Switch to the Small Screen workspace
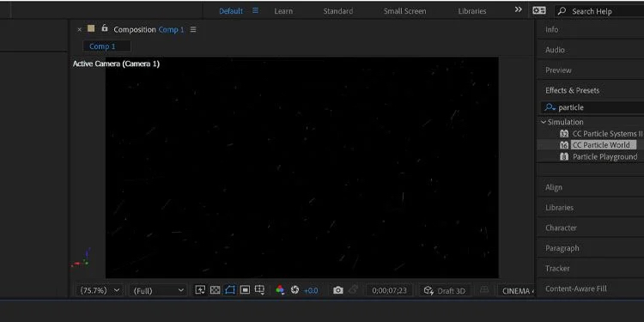The height and width of the screenshot is (322, 644). coord(405,11)
